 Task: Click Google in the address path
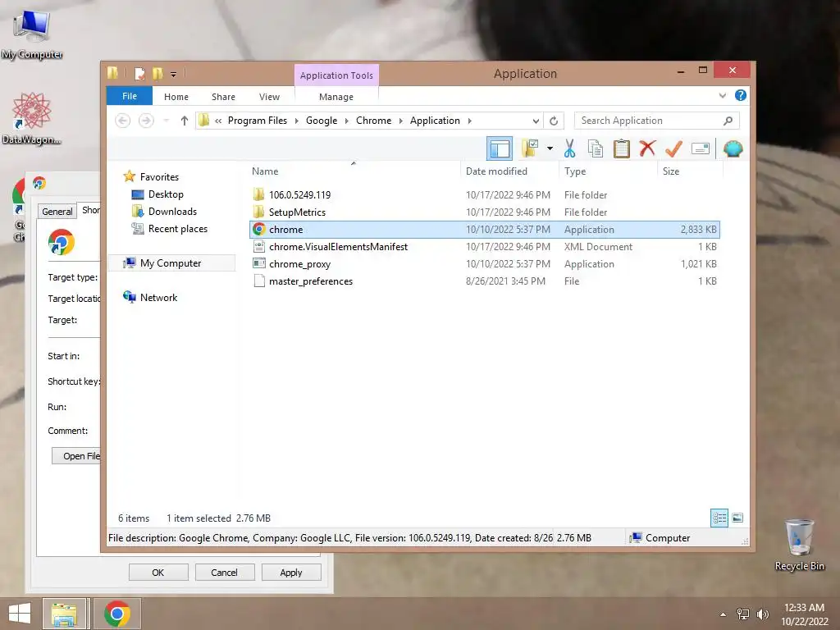click(x=322, y=121)
